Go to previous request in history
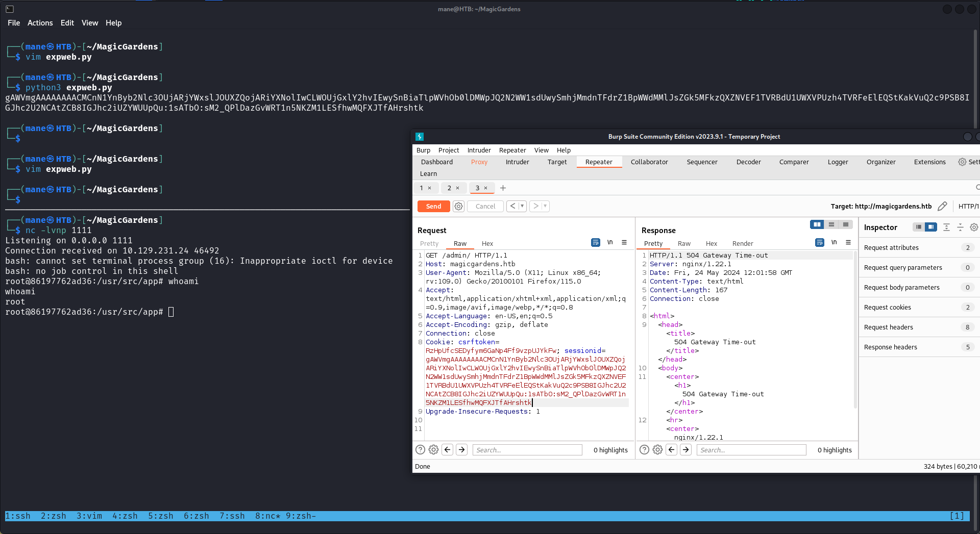 tap(512, 207)
